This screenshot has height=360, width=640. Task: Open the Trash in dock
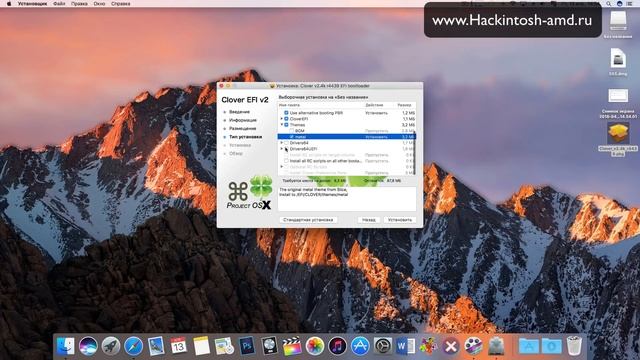574,346
